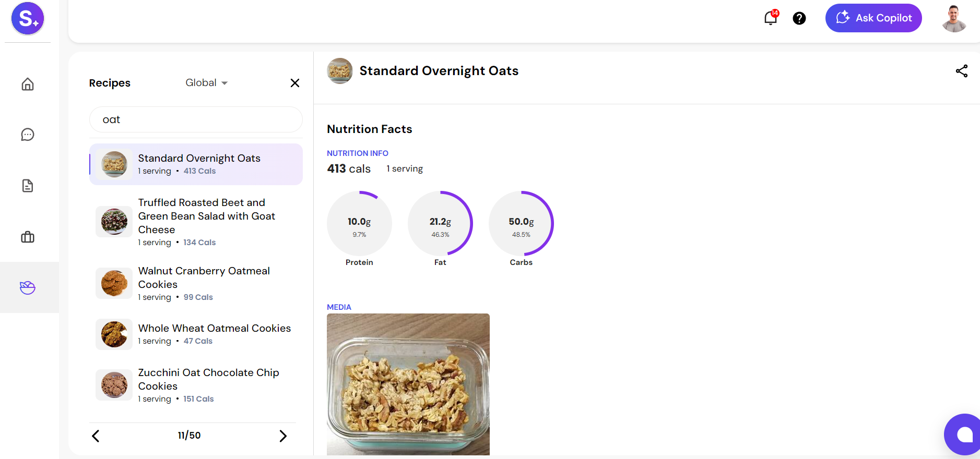
Task: Click '99 Cals' under Walnut Cranberry cookies
Action: point(198,297)
